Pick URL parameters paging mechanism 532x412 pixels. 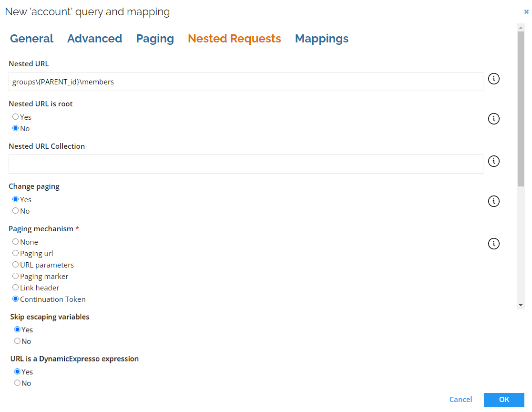(16, 265)
